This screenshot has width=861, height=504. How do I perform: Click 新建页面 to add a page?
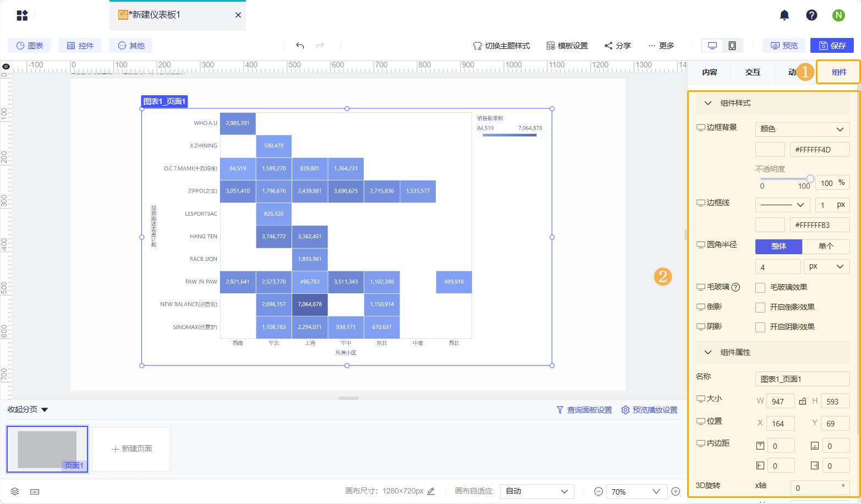(131, 449)
